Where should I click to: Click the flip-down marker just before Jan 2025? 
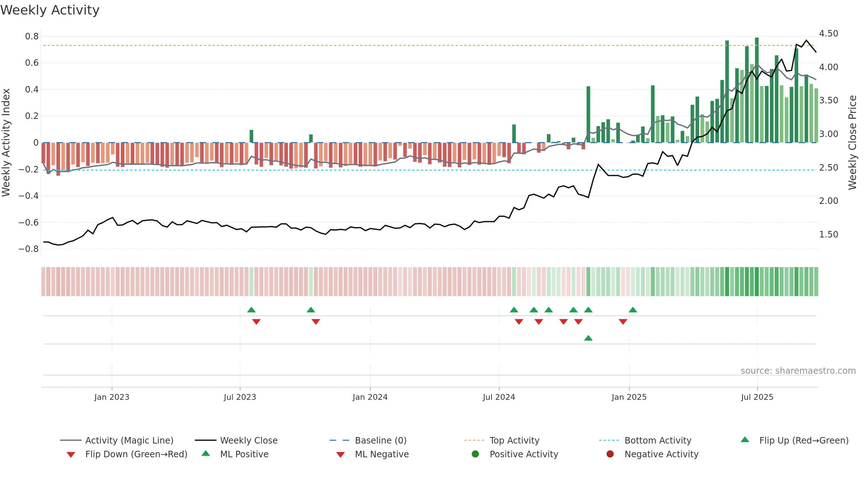tap(623, 322)
